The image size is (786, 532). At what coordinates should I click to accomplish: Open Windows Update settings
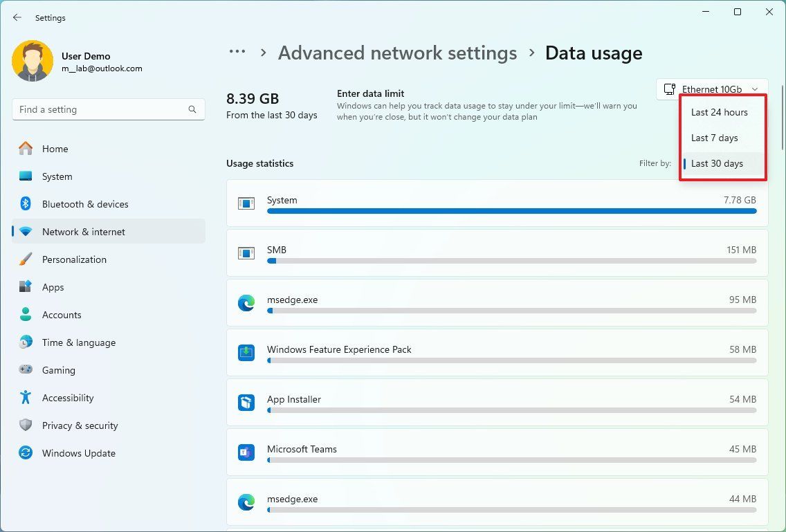pos(78,453)
